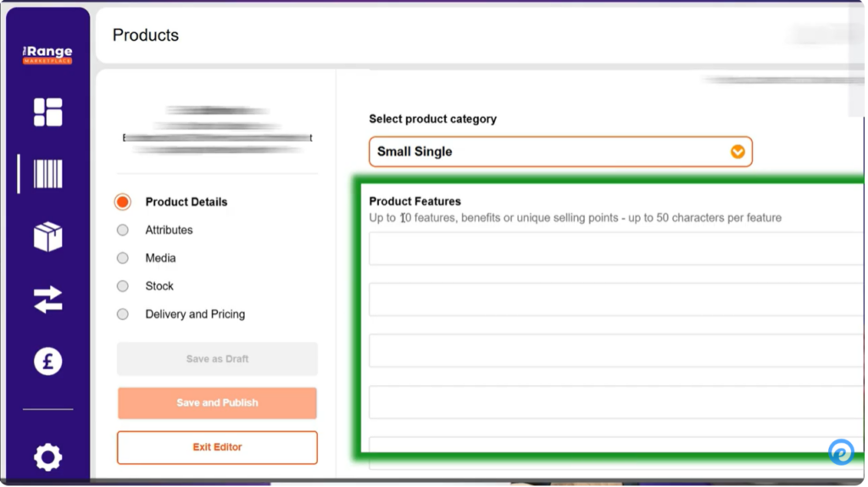
Task: Open the box package icon
Action: (x=47, y=237)
